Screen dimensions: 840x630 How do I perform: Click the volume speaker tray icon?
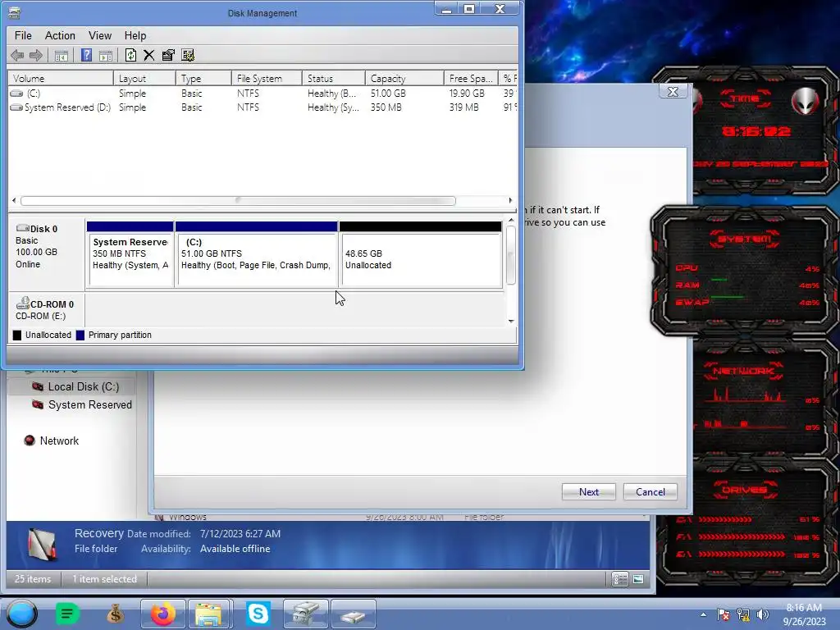[763, 614]
